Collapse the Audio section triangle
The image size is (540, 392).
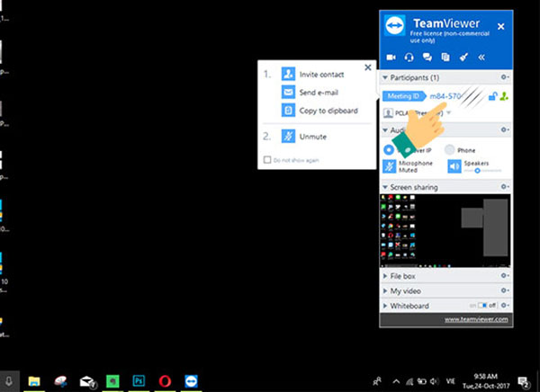385,130
